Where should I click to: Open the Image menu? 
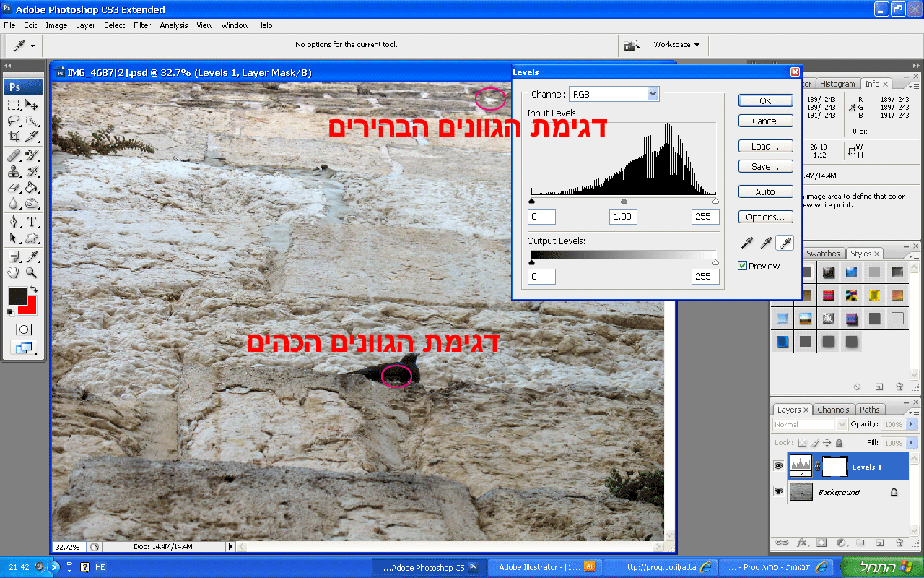pos(56,25)
